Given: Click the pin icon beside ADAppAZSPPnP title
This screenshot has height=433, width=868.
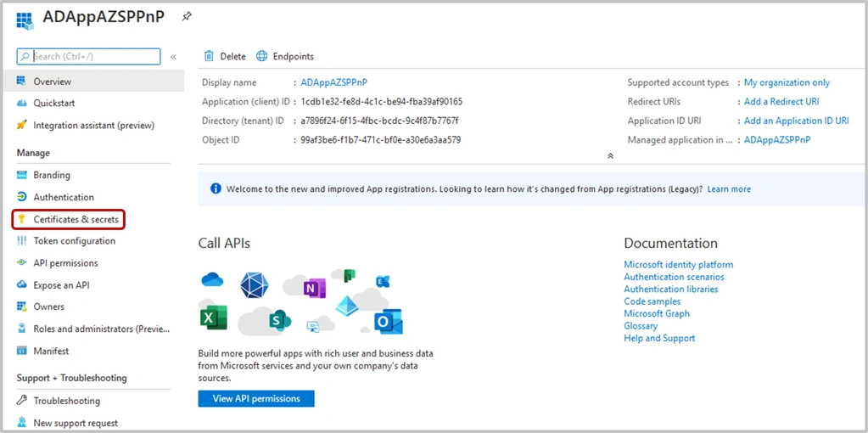Looking at the screenshot, I should (188, 17).
